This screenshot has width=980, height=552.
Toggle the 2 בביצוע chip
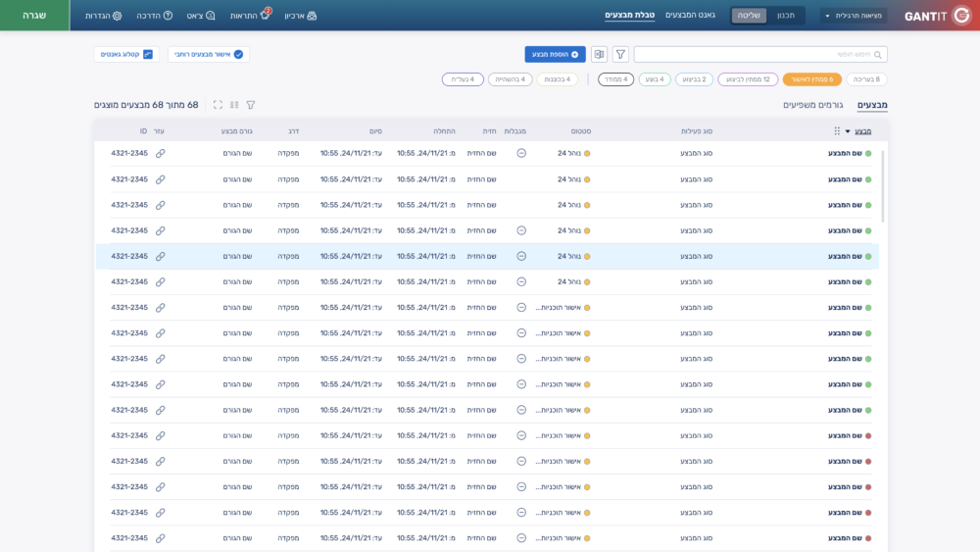[695, 79]
